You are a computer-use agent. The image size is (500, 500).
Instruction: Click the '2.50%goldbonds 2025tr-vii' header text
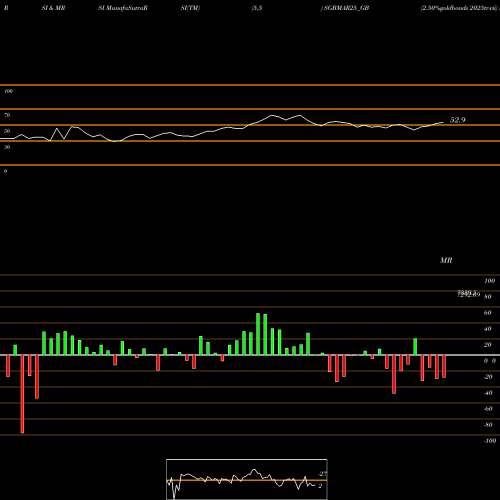459,8
